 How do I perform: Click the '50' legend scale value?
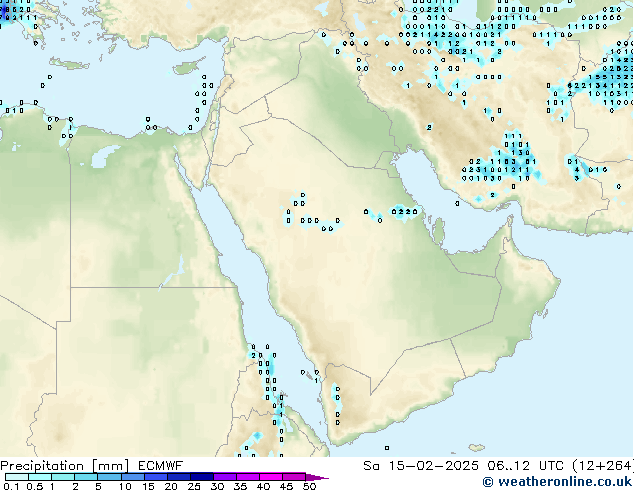[x=309, y=486]
